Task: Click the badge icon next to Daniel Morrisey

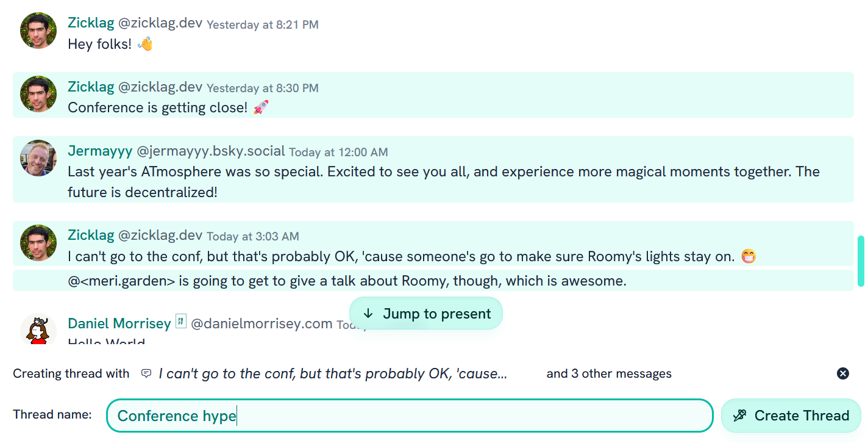Action: tap(180, 322)
